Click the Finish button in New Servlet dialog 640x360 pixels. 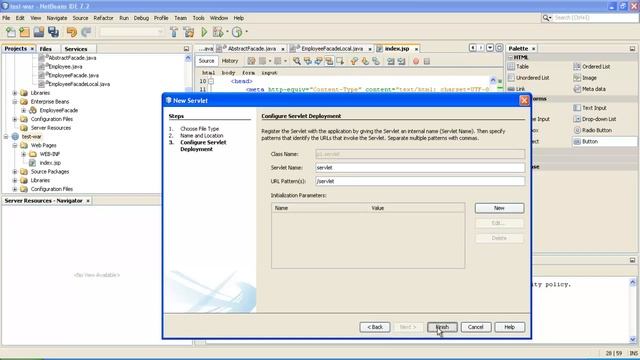click(442, 327)
